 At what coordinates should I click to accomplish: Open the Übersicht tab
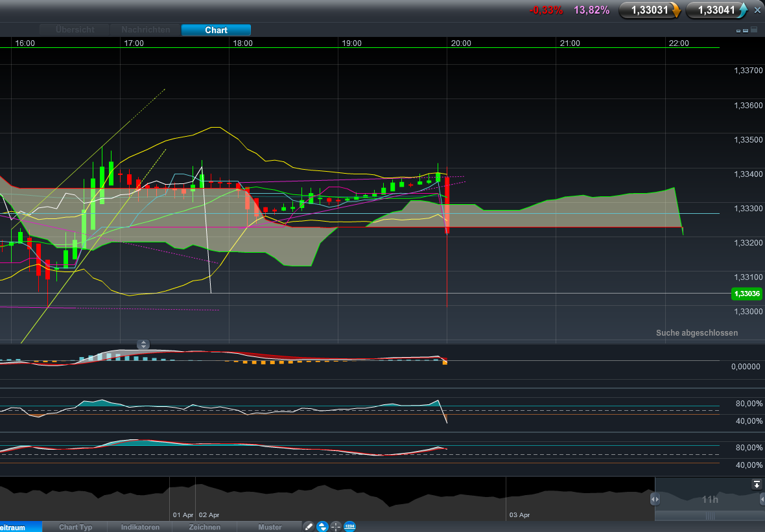point(75,30)
